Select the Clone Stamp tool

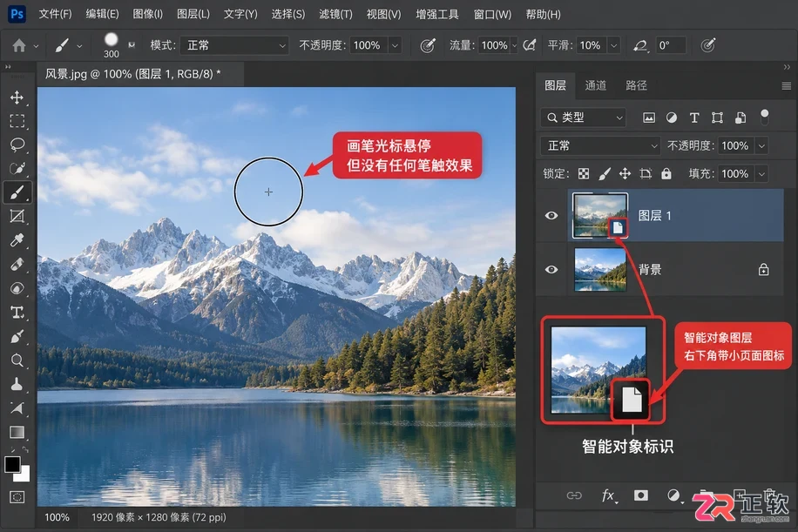tap(17, 384)
